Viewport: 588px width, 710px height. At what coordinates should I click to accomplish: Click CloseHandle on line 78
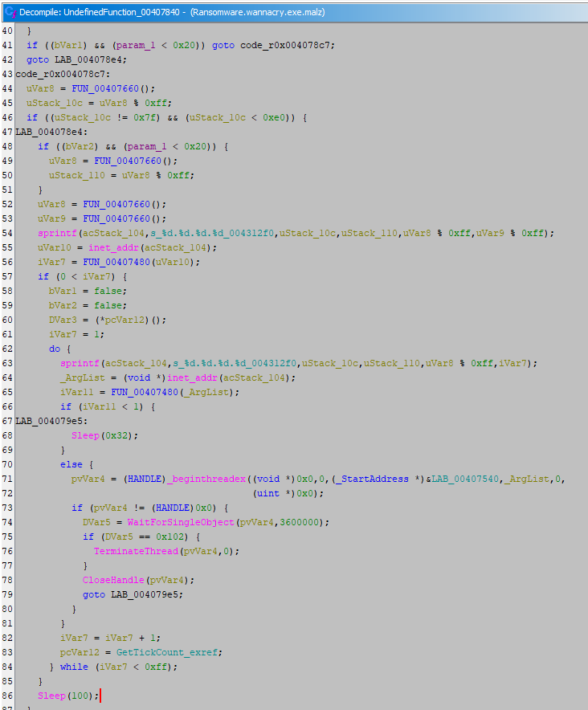(110, 580)
